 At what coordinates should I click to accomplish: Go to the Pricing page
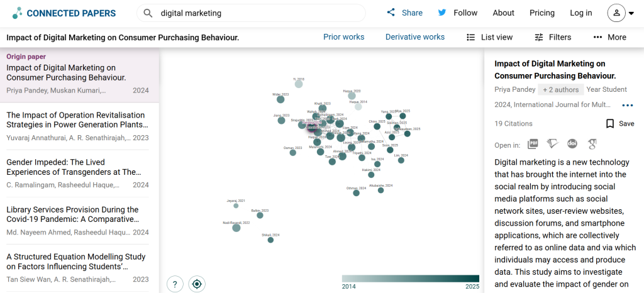pos(542,13)
